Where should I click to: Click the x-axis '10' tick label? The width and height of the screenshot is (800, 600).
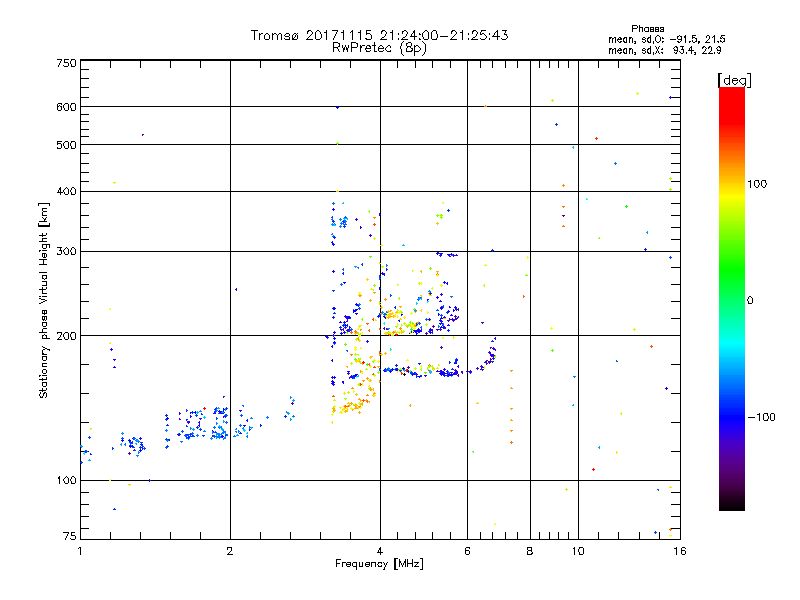[x=578, y=551]
